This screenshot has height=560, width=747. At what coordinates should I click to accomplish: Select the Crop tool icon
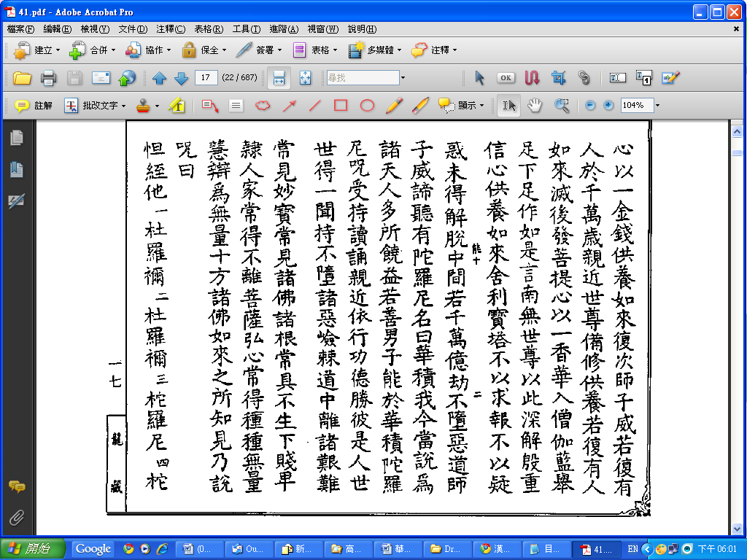coord(558,78)
